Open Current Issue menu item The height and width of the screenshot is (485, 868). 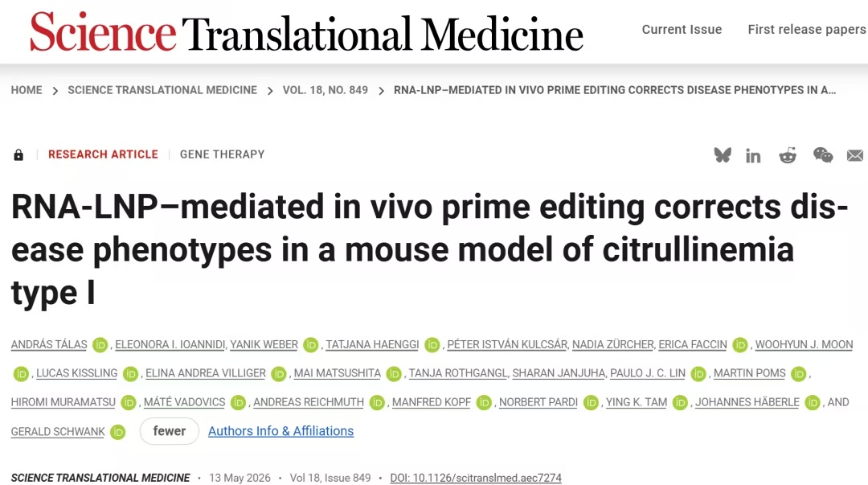(682, 30)
